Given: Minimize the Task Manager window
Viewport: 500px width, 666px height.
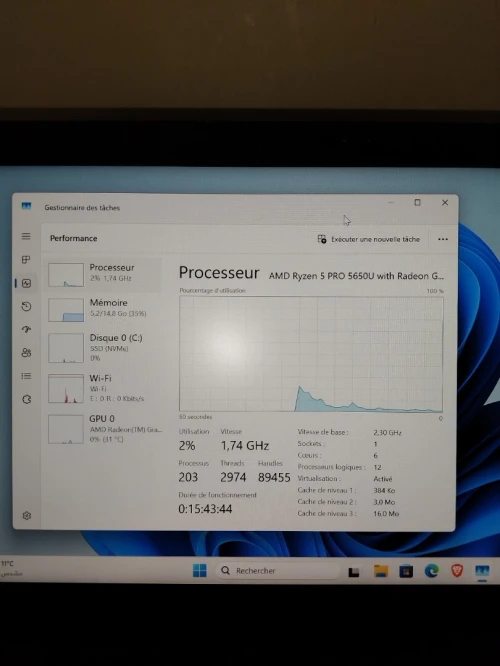Looking at the screenshot, I should pos(391,203).
